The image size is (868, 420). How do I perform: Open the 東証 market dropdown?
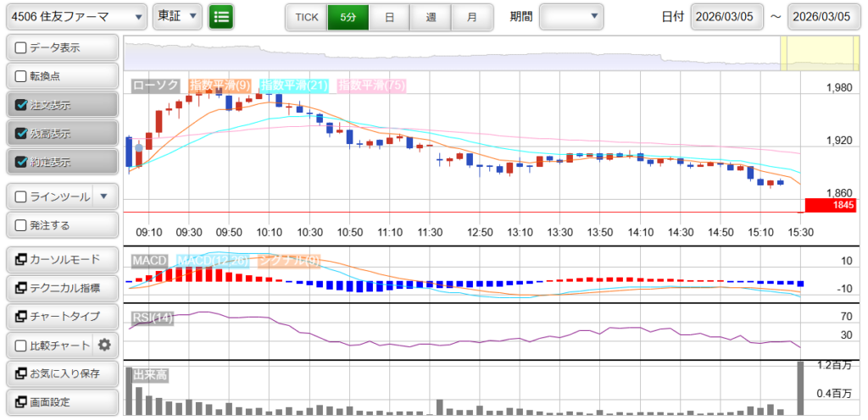click(177, 16)
